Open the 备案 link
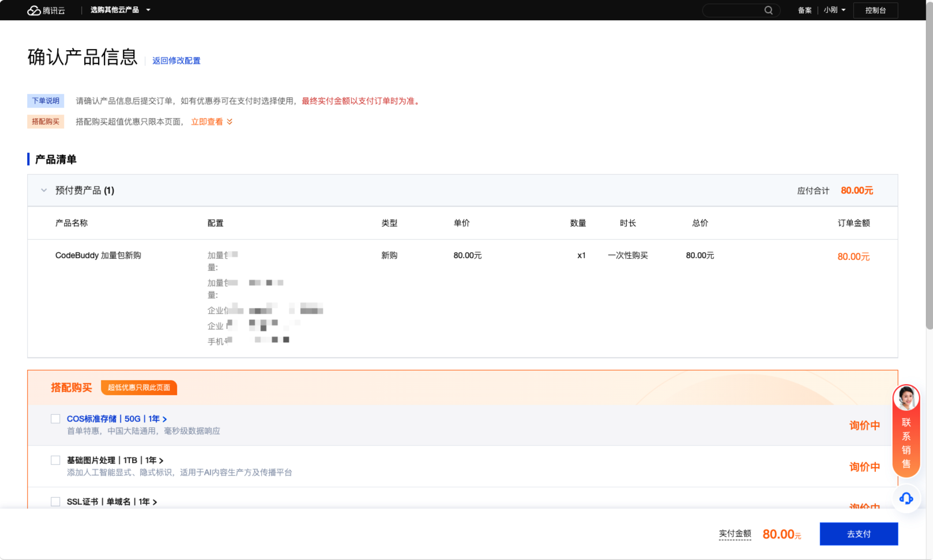 click(x=804, y=10)
